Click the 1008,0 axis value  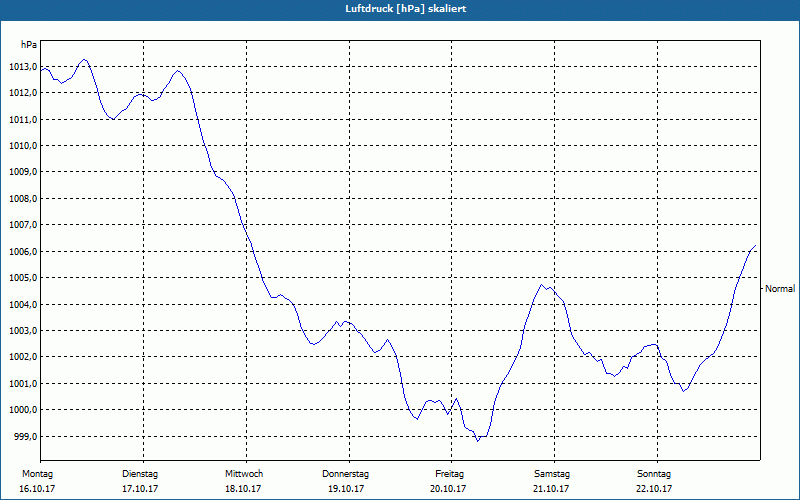point(23,198)
